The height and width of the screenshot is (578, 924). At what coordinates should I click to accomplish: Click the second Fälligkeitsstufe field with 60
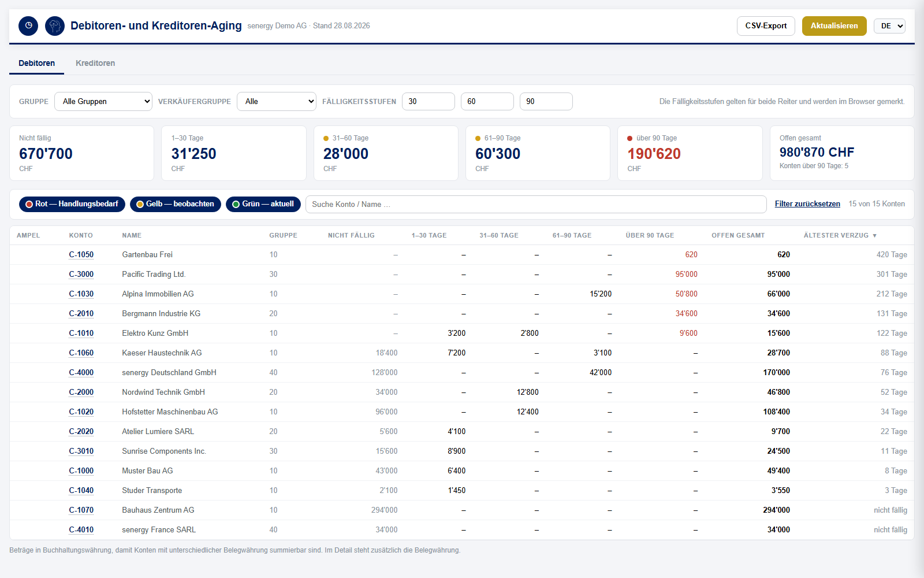(x=487, y=101)
